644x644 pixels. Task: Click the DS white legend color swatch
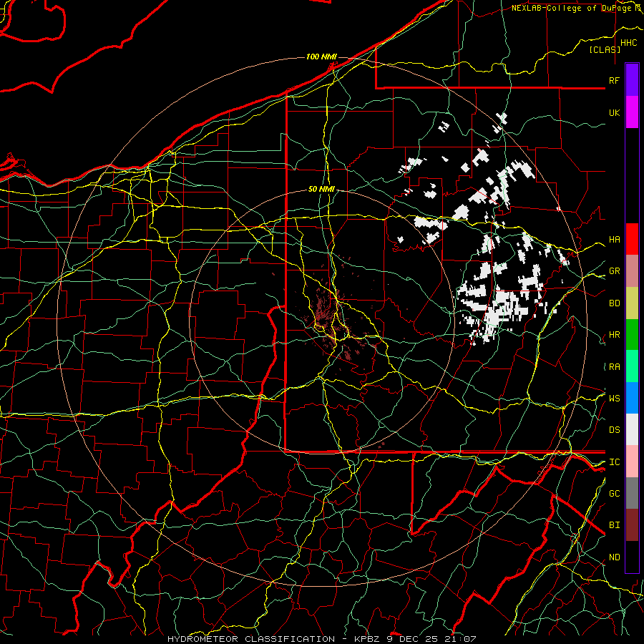point(632,429)
